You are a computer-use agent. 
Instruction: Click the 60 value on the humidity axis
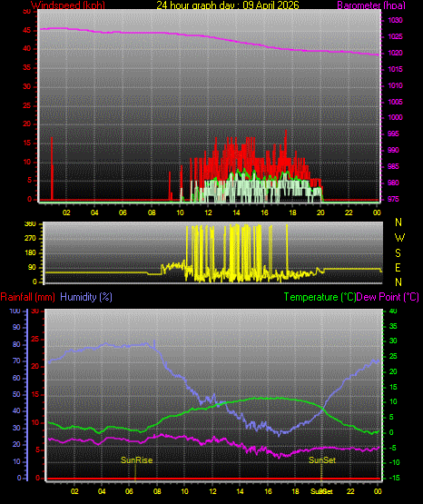coord(16,378)
